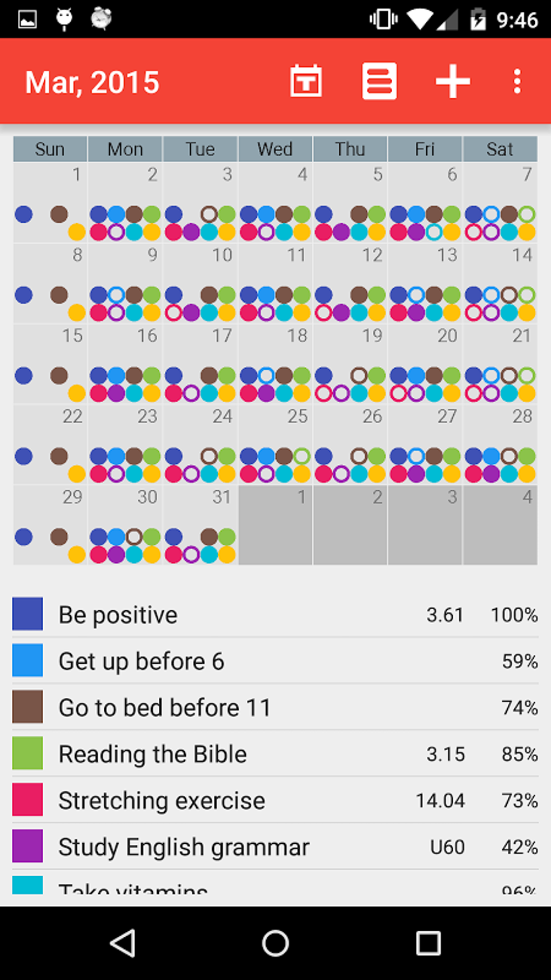Toggle the blue Be positive dot on March 29

24,537
